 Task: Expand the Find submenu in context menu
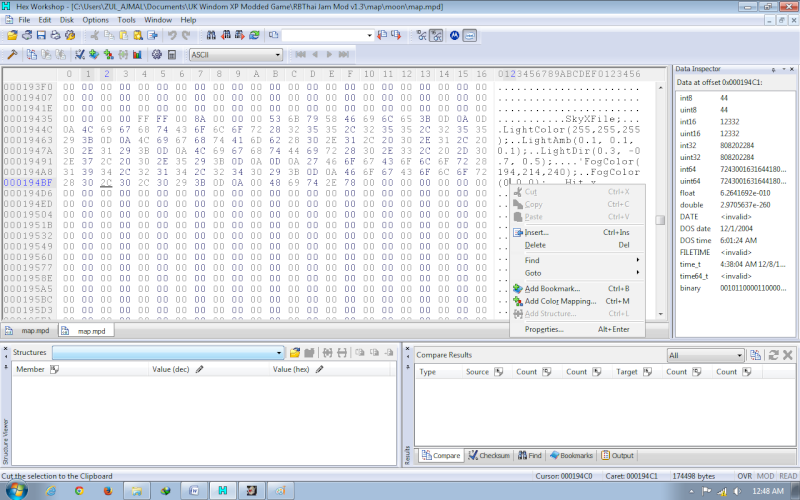click(x=577, y=260)
